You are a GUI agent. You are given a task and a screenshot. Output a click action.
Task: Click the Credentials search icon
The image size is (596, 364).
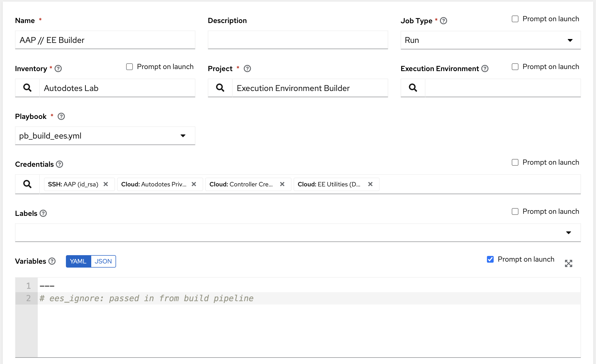click(27, 184)
